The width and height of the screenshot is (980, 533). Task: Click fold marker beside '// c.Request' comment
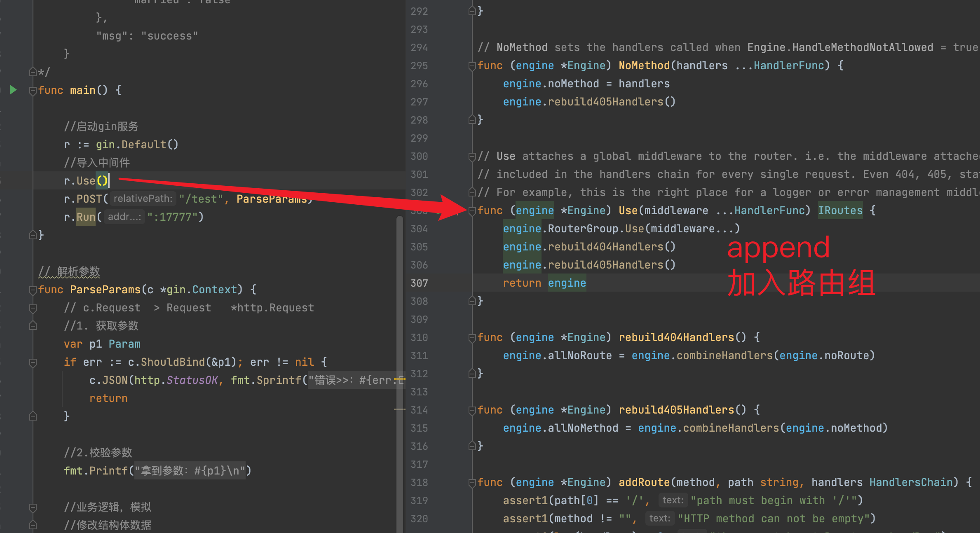[33, 308]
